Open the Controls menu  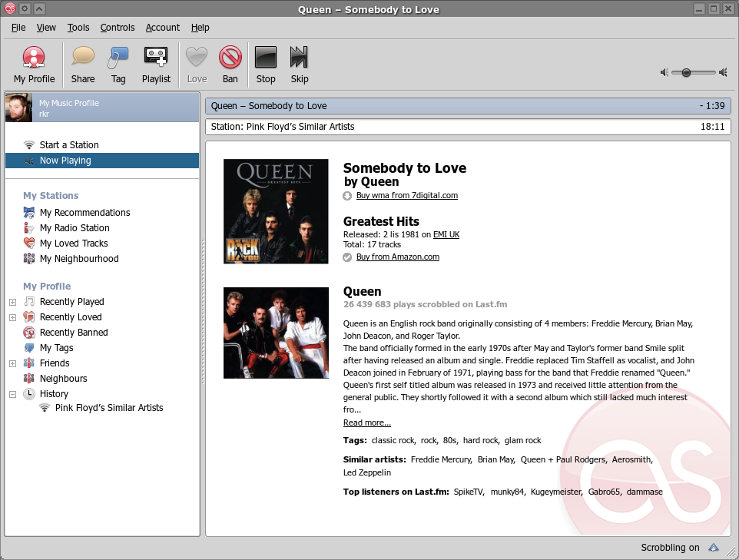118,28
